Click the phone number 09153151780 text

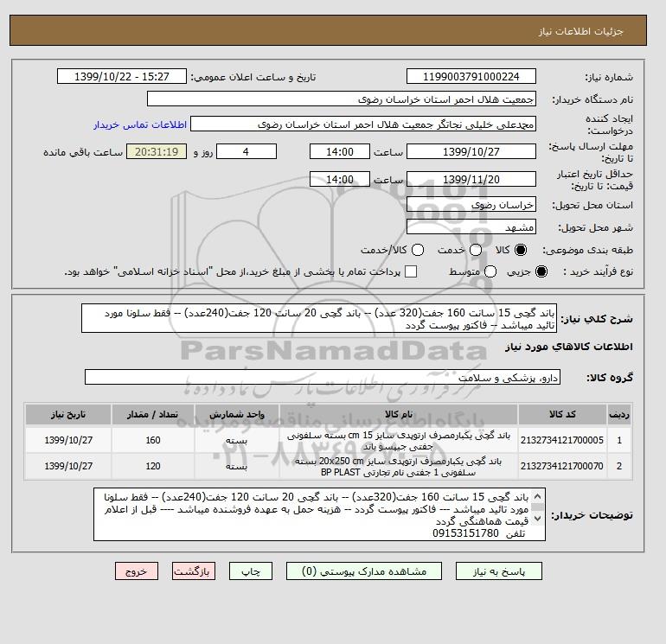click(465, 533)
